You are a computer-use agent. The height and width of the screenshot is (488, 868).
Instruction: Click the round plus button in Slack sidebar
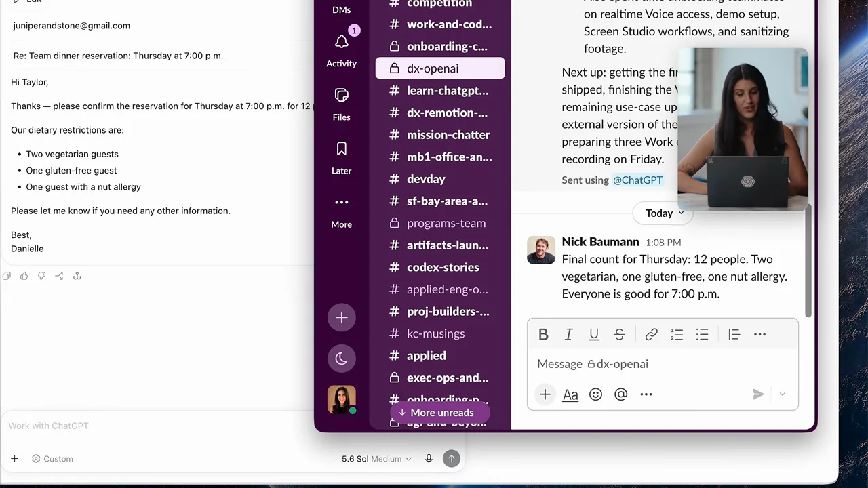click(341, 317)
